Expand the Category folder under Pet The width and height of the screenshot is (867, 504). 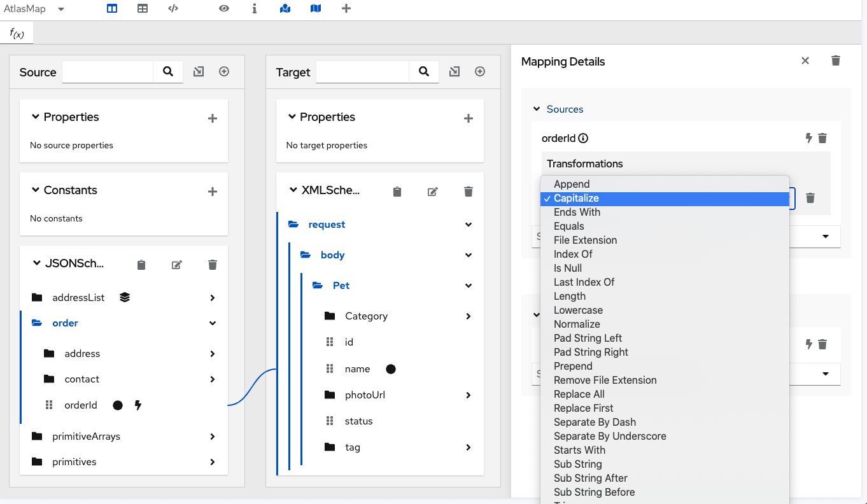pyautogui.click(x=468, y=316)
